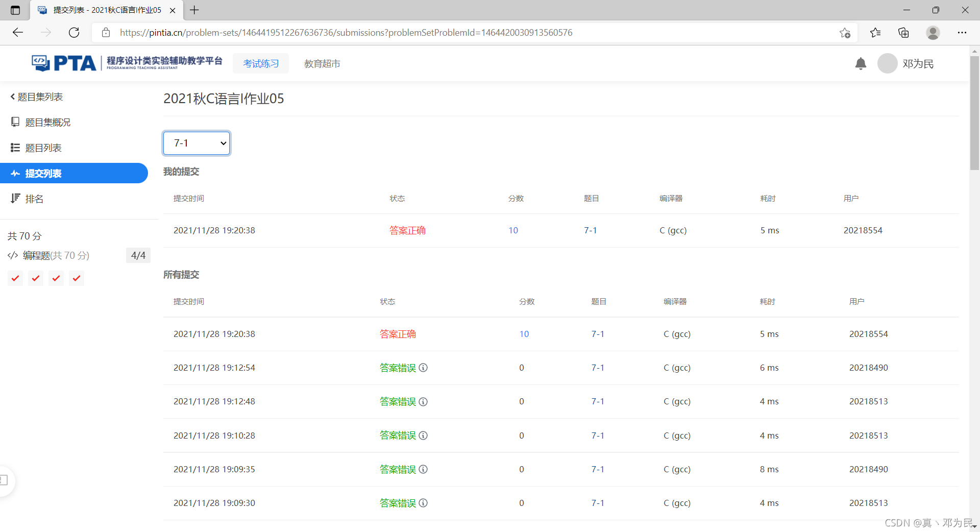Image resolution: width=980 pixels, height=532 pixels.
Task: Click 7-1 link in 19:12:48 row
Action: pos(598,401)
